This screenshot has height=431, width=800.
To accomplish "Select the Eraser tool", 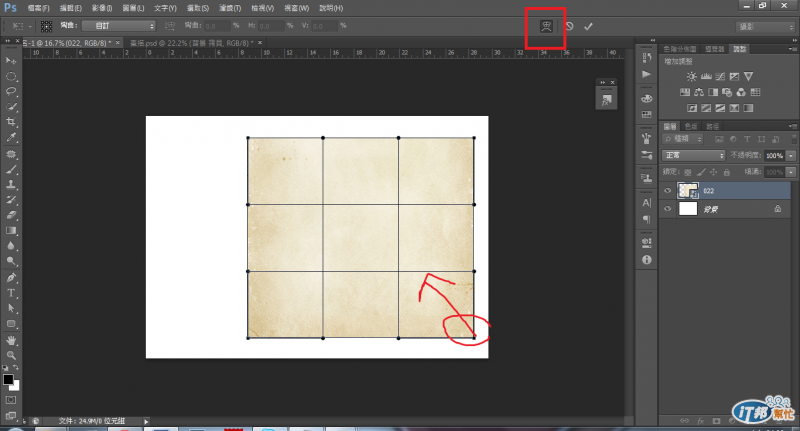I will (x=11, y=215).
